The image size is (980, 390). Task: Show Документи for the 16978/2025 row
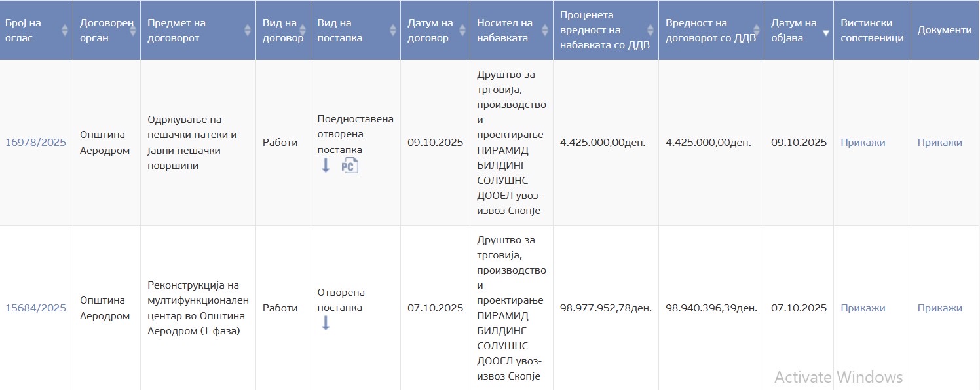[939, 143]
